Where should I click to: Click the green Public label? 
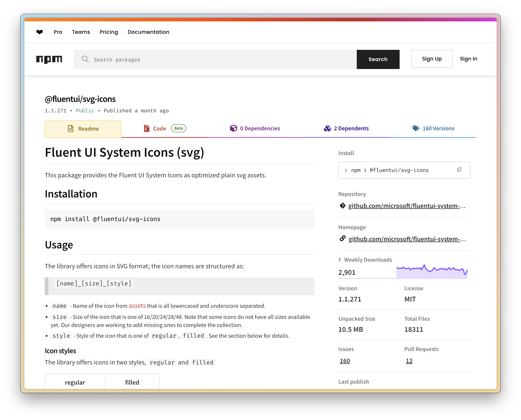85,111
